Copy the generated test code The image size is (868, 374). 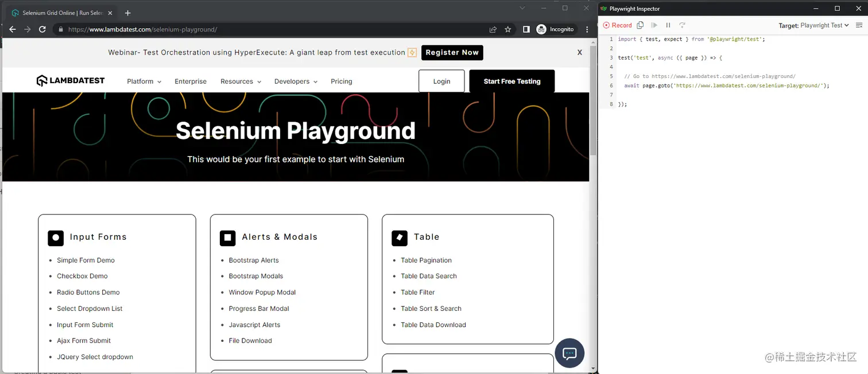(x=640, y=25)
